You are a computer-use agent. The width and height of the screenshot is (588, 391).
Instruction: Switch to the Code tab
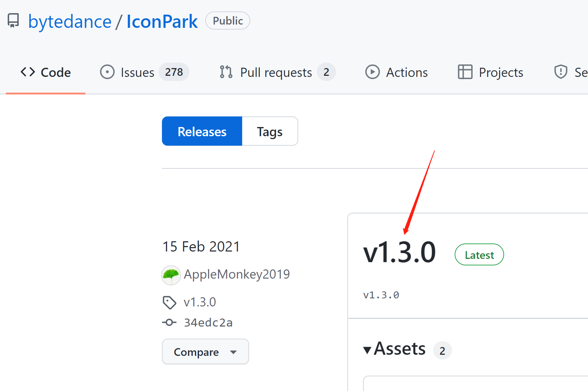point(45,72)
